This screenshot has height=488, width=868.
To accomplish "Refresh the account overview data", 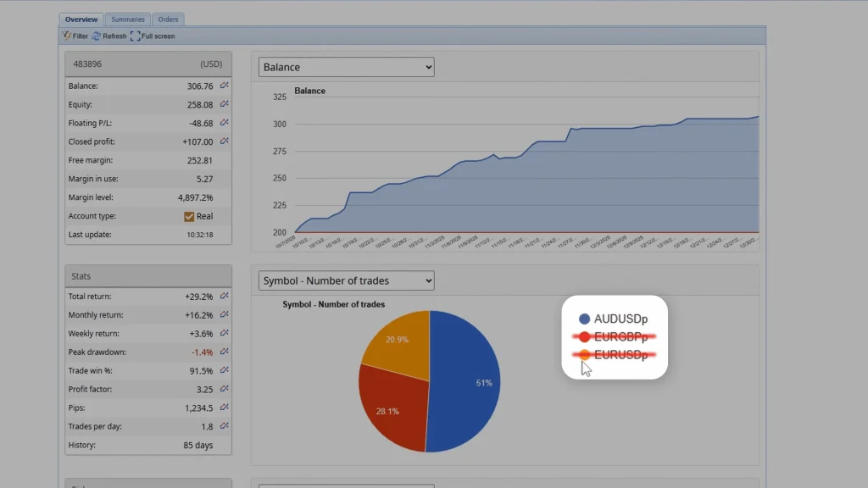I will point(109,36).
